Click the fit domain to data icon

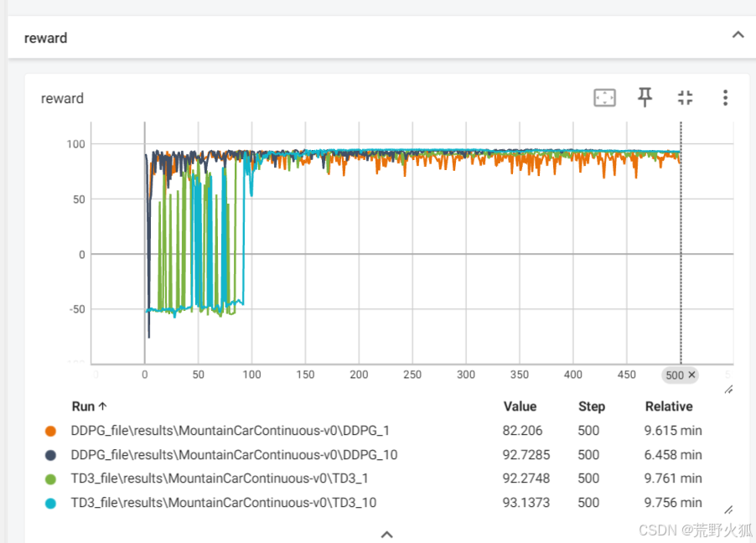pos(604,98)
